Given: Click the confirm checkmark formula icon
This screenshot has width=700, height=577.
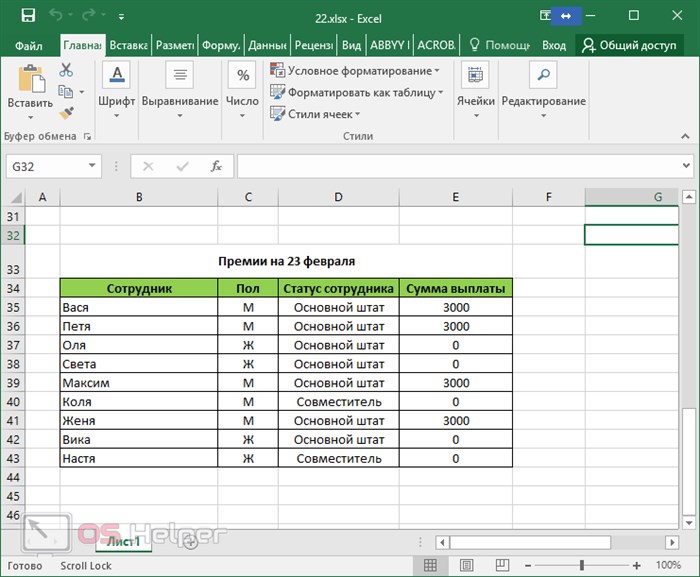Looking at the screenshot, I should coord(182,167).
